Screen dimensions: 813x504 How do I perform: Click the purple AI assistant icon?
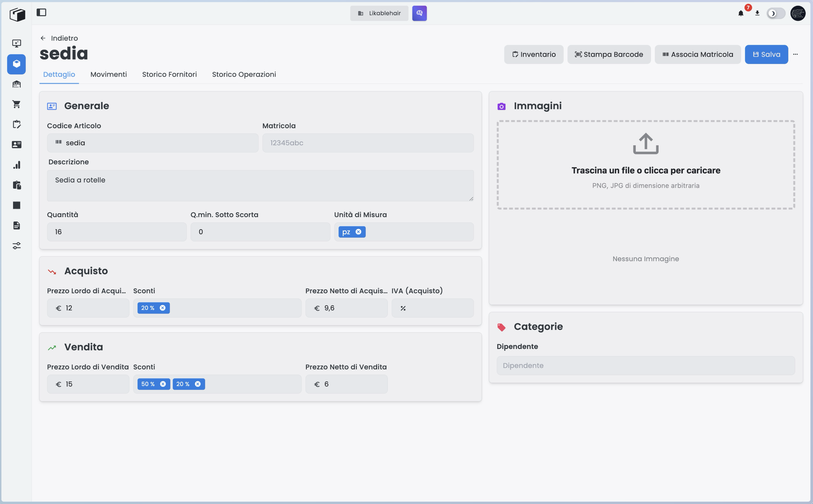point(419,13)
